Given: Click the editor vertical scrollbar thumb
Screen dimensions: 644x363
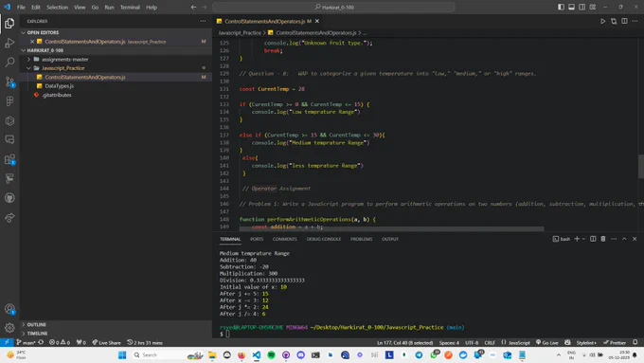Looking at the screenshot, I should [x=641, y=166].
